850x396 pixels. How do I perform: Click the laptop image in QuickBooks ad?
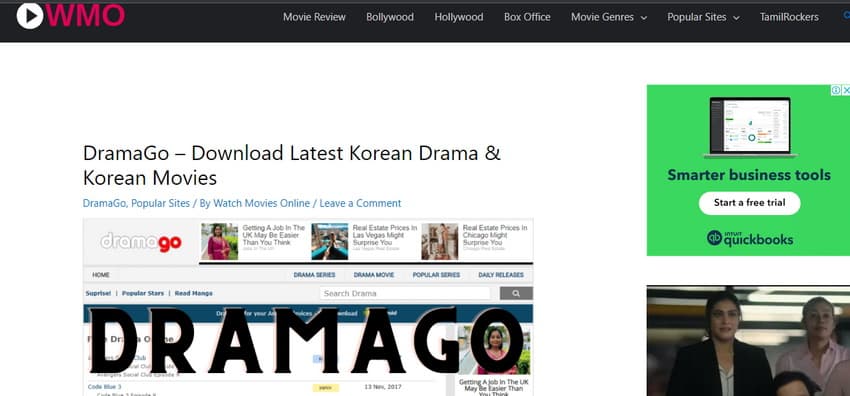pos(750,127)
